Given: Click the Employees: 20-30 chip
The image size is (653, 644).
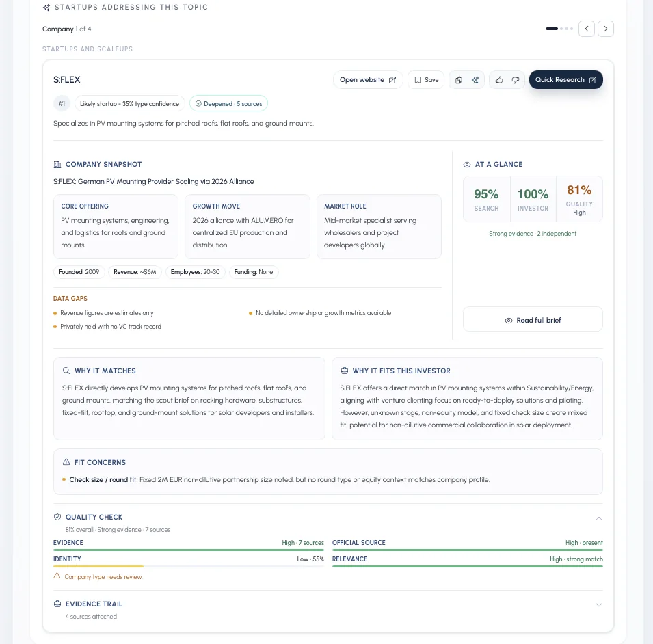Looking at the screenshot, I should point(195,272).
